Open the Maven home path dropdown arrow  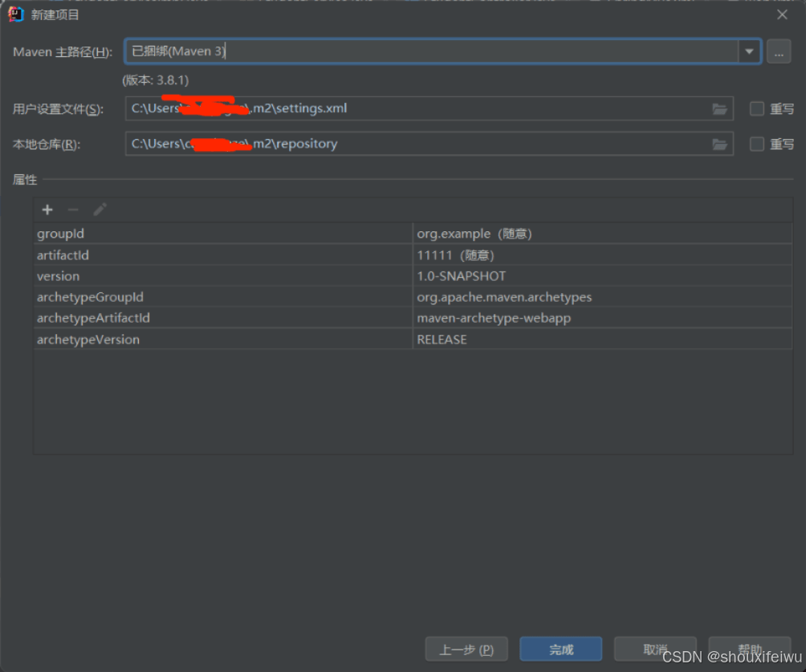pyautogui.click(x=749, y=51)
